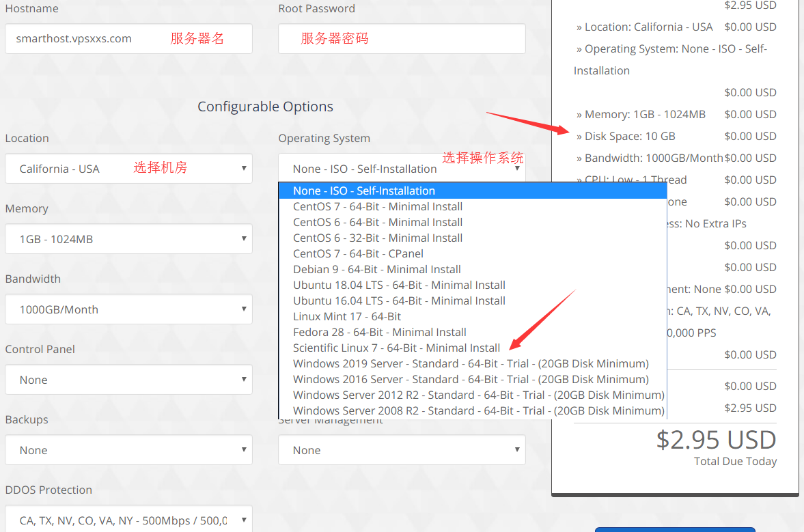Image resolution: width=804 pixels, height=532 pixels.
Task: Click 'Memory: 1GB - 1024MB' summary line
Action: tap(641, 114)
